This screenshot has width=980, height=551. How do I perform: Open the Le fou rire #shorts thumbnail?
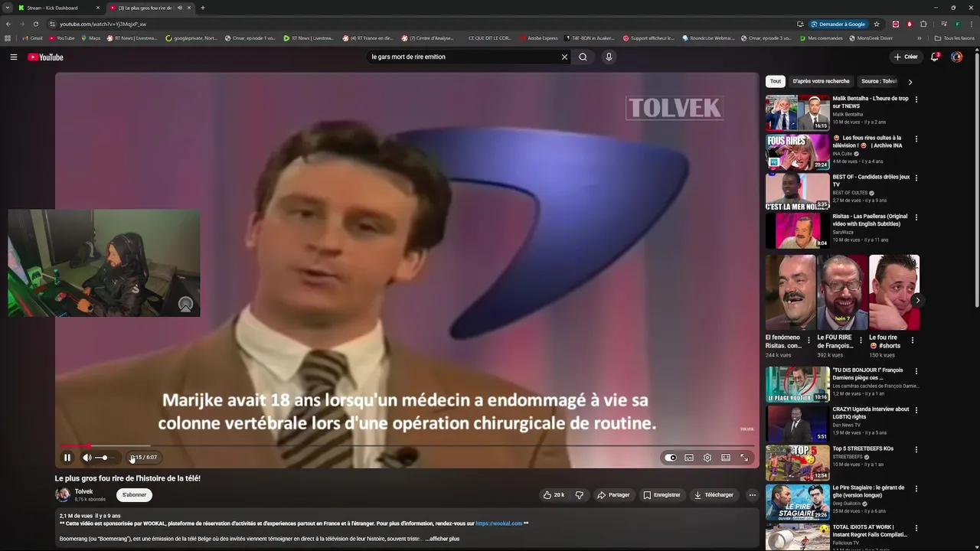point(894,292)
